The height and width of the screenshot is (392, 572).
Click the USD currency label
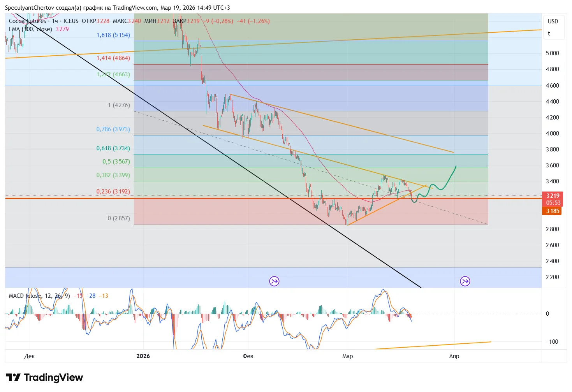(x=553, y=21)
